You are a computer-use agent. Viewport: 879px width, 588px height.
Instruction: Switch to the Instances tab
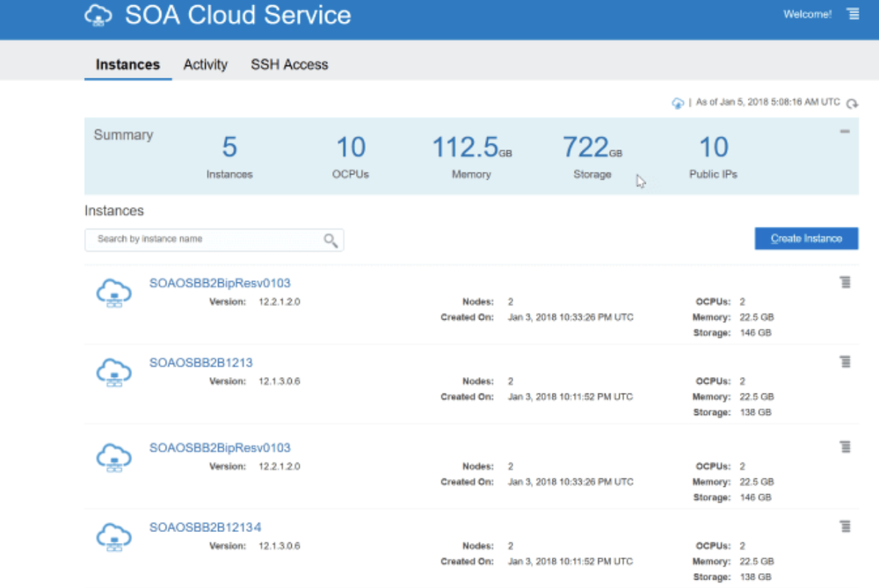[127, 64]
